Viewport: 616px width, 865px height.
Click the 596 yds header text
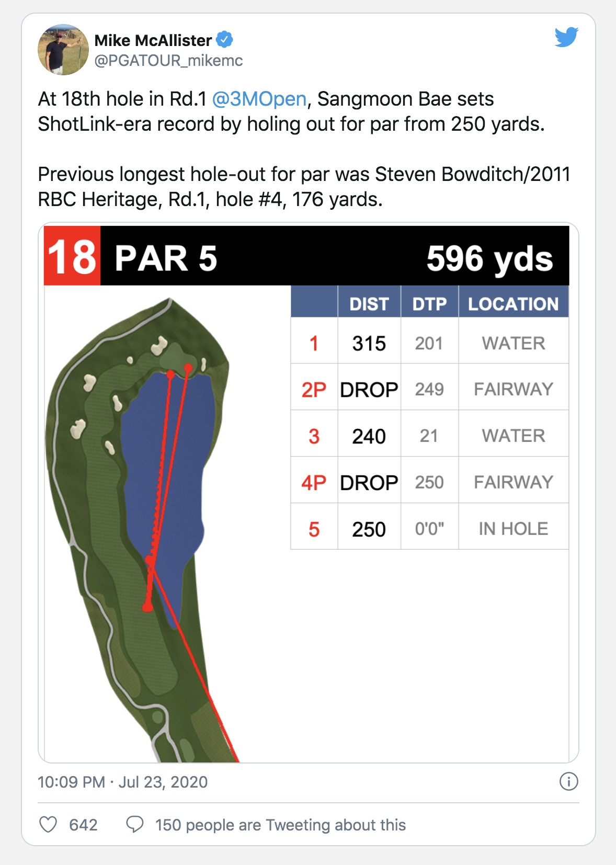[489, 258]
